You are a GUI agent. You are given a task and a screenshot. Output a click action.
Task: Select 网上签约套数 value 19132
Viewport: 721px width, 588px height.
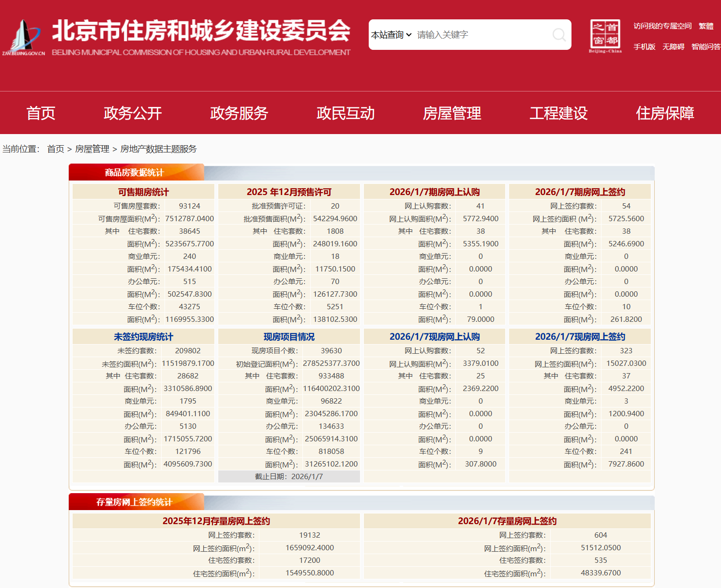tap(310, 535)
